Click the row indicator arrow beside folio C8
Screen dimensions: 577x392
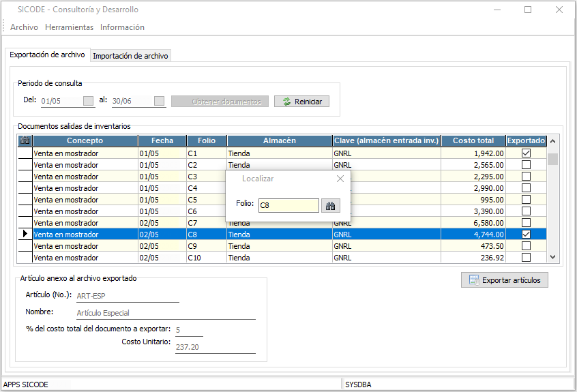[25, 234]
